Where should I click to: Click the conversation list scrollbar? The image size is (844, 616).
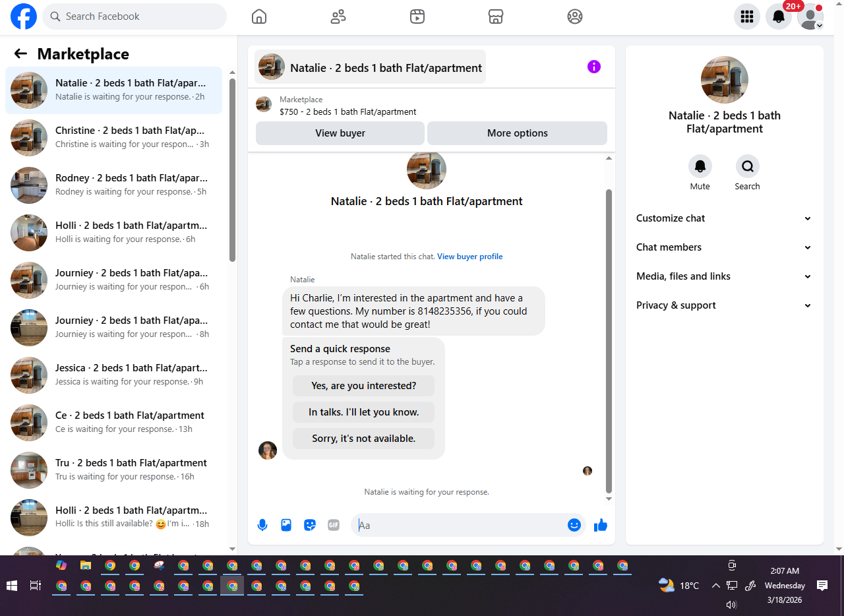tap(232, 170)
